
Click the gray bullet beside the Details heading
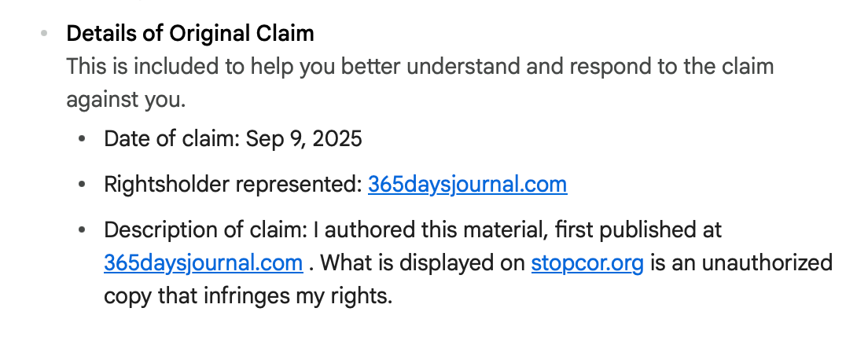pyautogui.click(x=43, y=34)
